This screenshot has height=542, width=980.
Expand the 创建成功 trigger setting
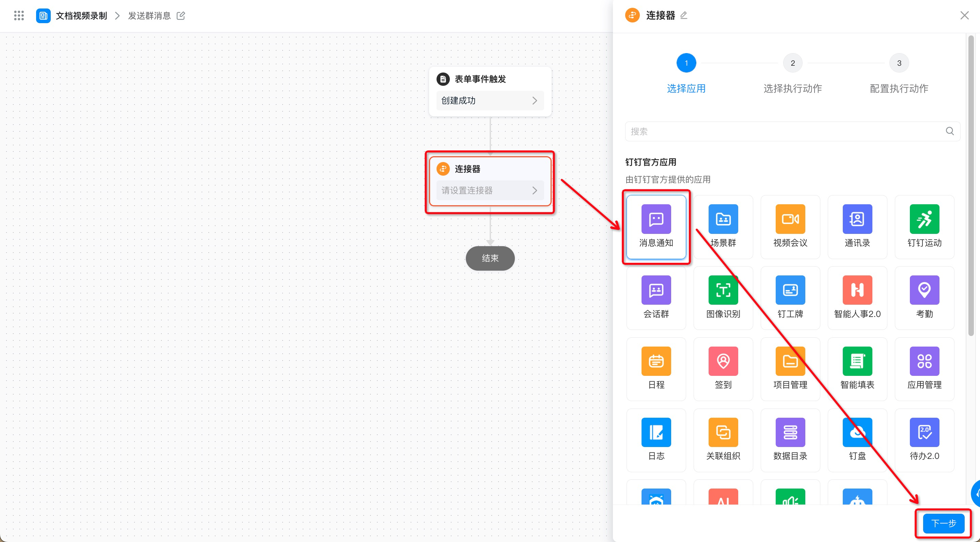tap(490, 100)
